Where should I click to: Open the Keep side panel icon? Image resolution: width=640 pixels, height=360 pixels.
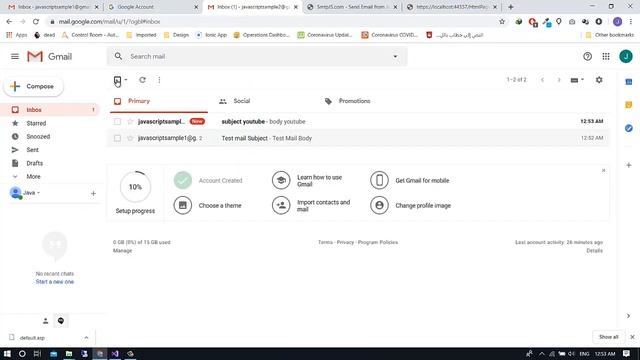click(x=629, y=105)
